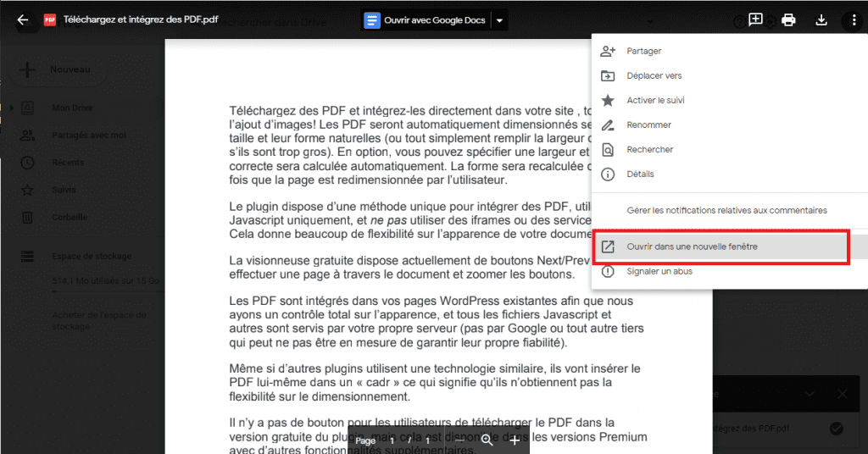The height and width of the screenshot is (454, 868).
Task: Click the upload complete checkmark icon
Action: click(x=837, y=428)
